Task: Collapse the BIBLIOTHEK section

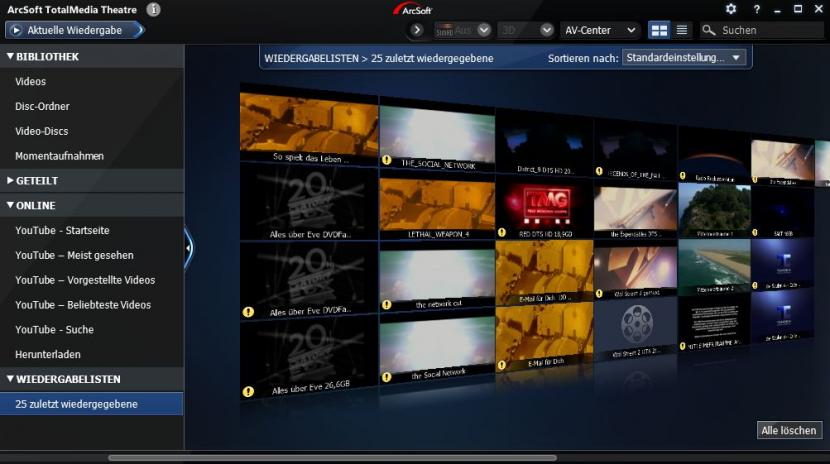Action: pos(10,56)
